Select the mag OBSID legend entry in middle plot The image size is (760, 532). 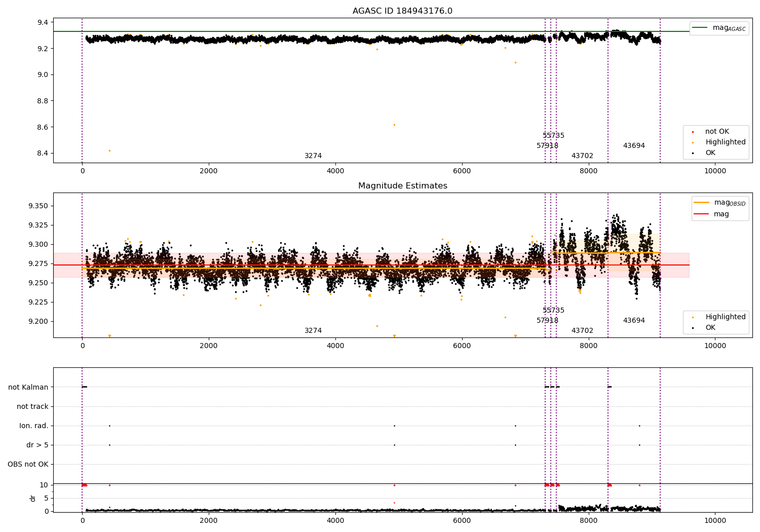[x=719, y=203]
